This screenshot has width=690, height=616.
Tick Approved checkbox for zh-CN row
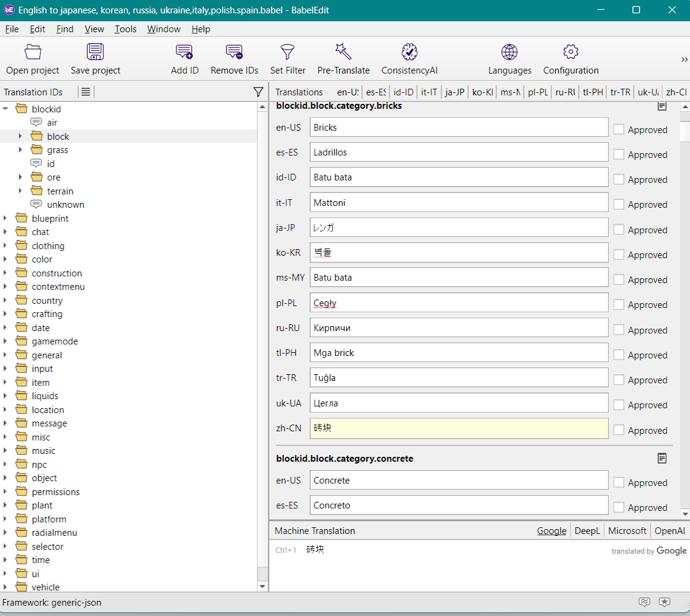click(x=618, y=430)
